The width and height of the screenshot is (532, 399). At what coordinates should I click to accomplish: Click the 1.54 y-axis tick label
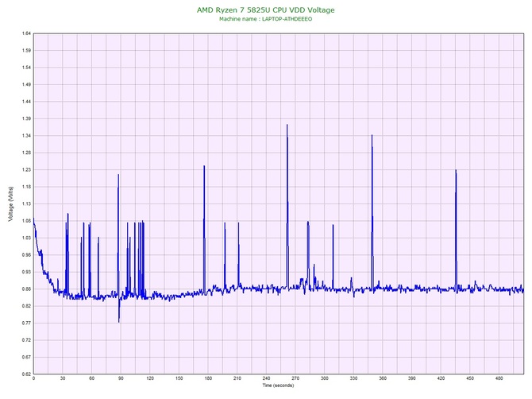tap(26, 68)
